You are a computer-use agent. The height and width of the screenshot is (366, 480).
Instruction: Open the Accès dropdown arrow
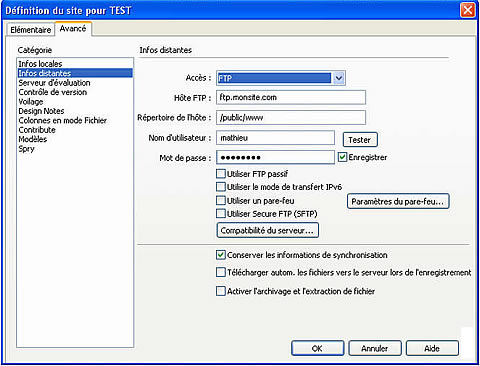coord(339,78)
